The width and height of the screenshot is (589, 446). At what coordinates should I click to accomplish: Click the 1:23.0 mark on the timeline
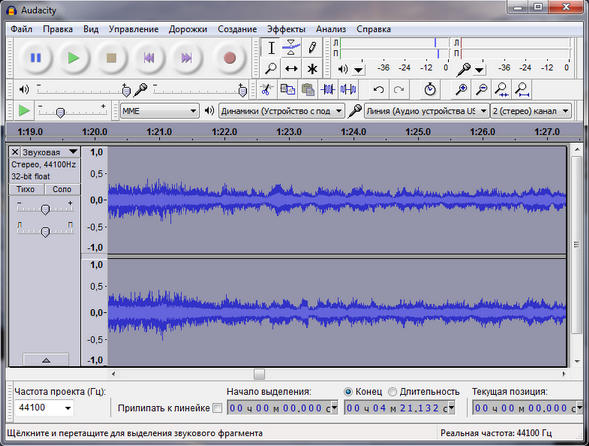tap(289, 132)
